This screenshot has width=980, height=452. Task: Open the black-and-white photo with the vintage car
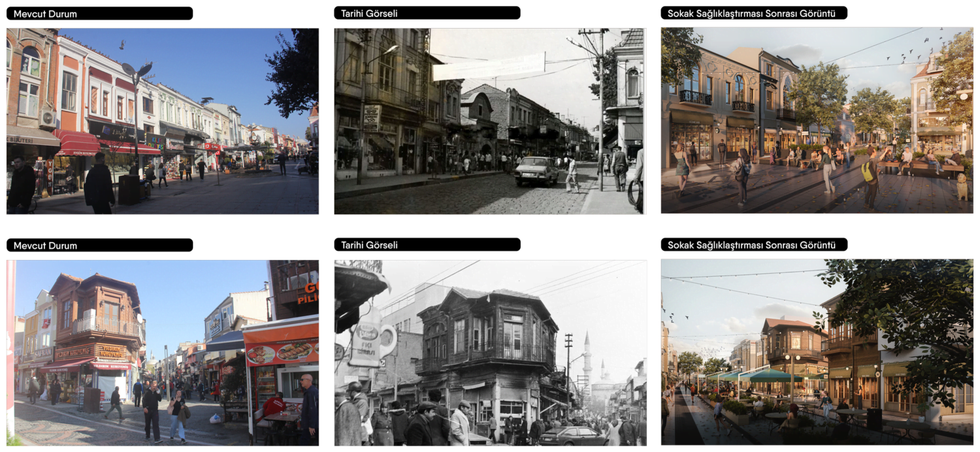[489, 121]
